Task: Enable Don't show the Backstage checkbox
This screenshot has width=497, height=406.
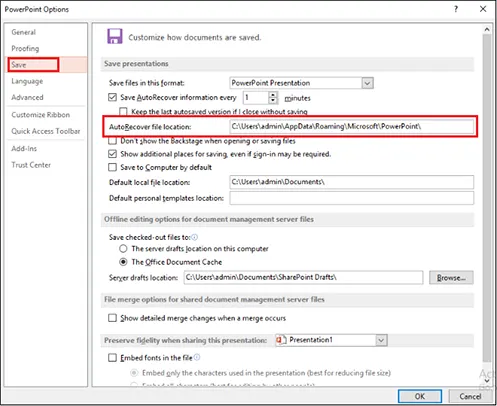Action: 113,141
